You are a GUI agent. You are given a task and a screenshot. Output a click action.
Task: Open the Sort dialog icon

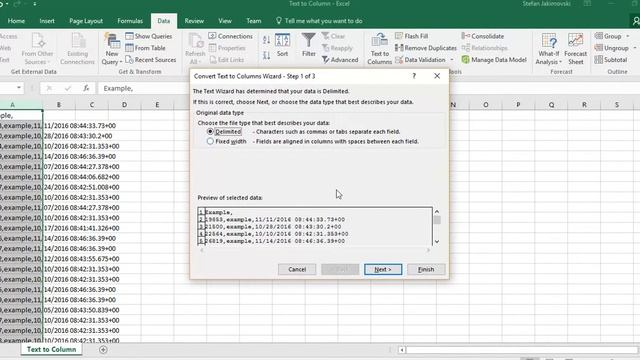tap(282, 40)
